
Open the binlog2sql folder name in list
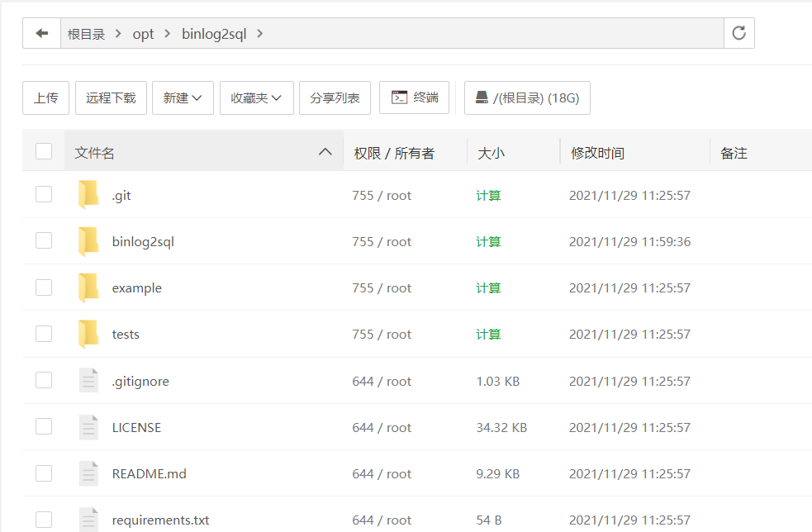pos(143,242)
